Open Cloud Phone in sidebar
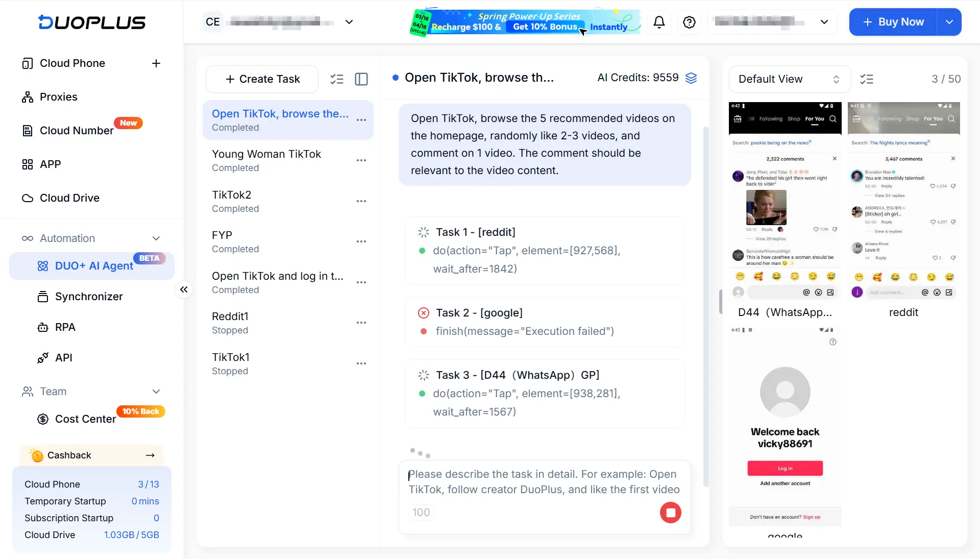Image resolution: width=980 pixels, height=559 pixels. pyautogui.click(x=72, y=63)
